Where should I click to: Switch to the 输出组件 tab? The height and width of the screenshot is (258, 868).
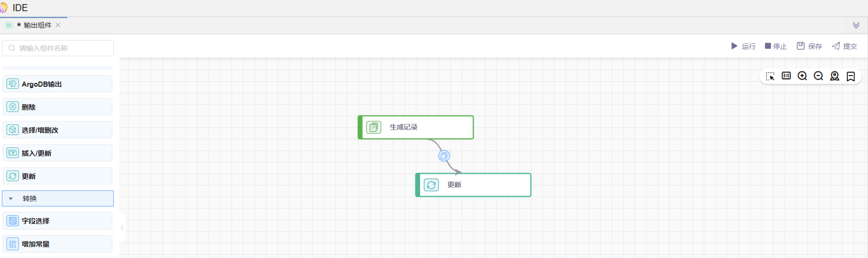click(37, 25)
